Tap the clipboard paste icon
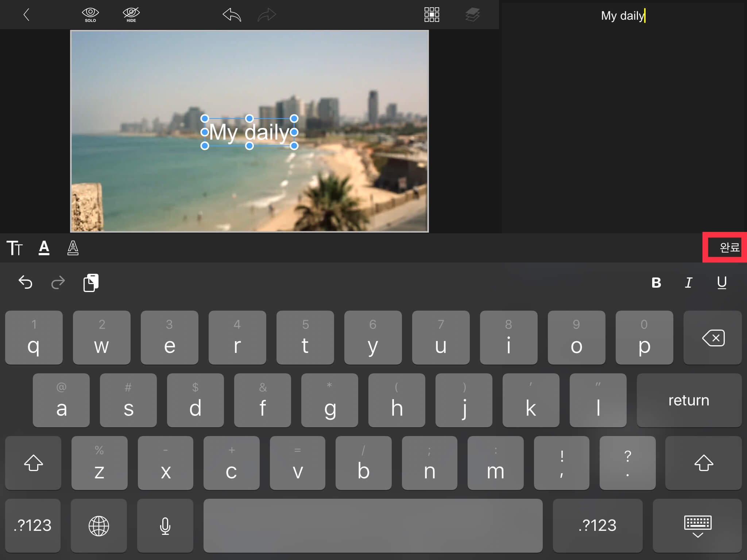Screen dimensions: 747x560 point(91,283)
